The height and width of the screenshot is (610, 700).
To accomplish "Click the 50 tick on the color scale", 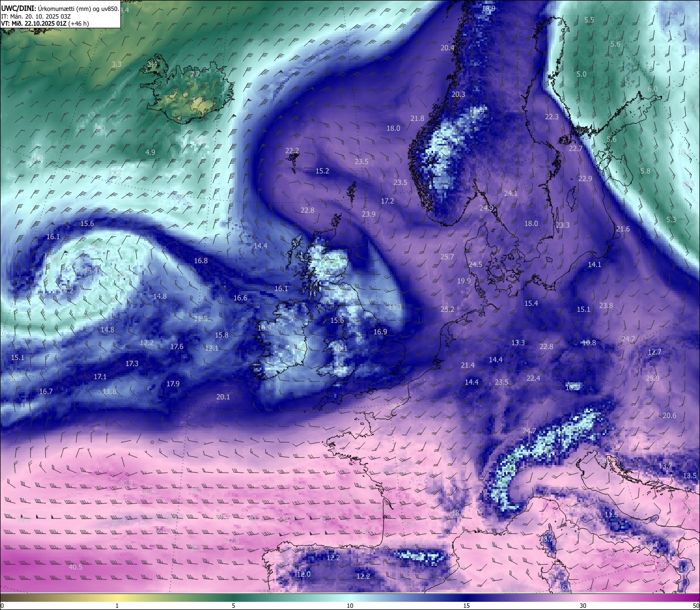I will [x=696, y=606].
